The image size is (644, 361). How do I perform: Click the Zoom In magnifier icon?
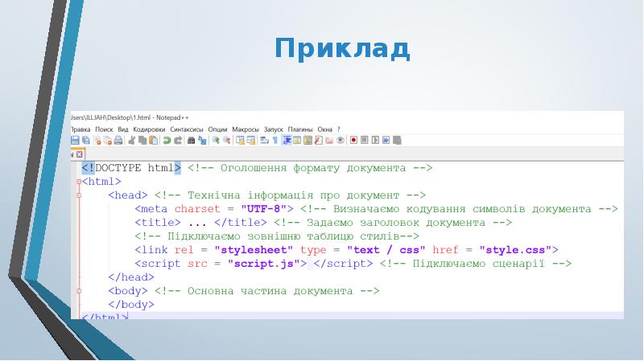[216, 140]
